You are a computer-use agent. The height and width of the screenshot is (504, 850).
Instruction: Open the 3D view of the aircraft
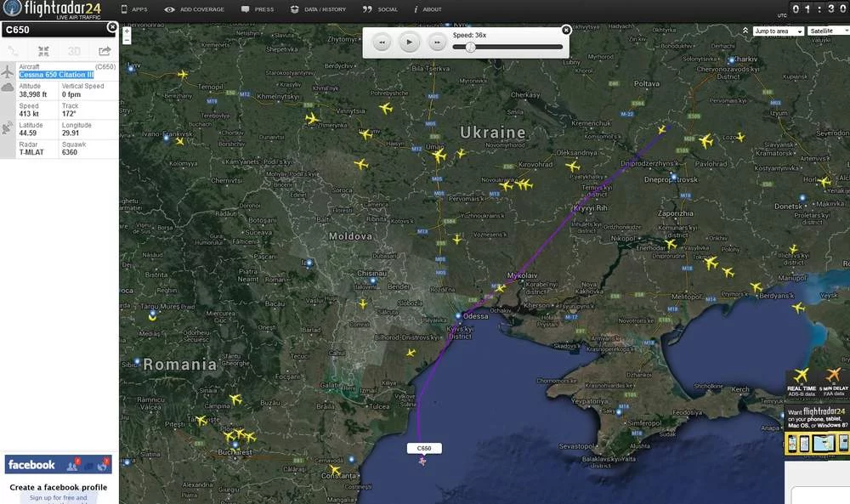[x=74, y=51]
